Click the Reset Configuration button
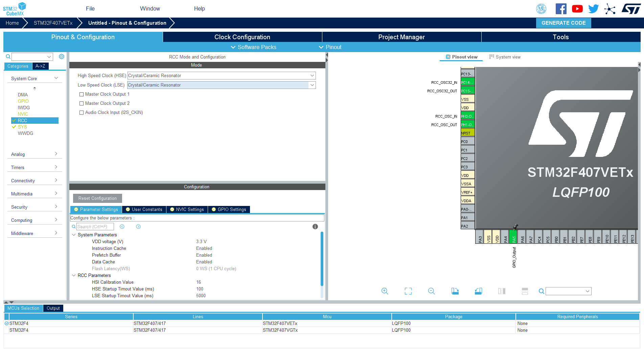Image resolution: width=644 pixels, height=352 pixels. (x=97, y=198)
